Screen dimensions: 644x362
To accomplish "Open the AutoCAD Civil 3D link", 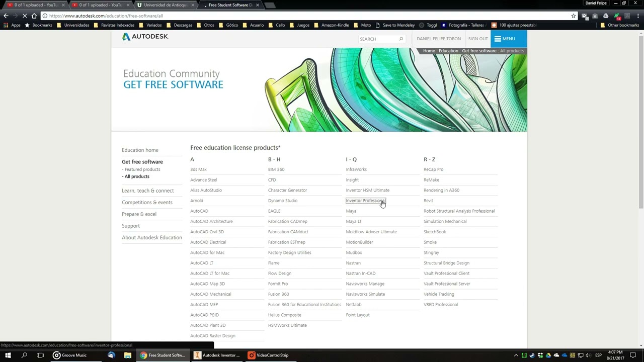I will 207,232.
